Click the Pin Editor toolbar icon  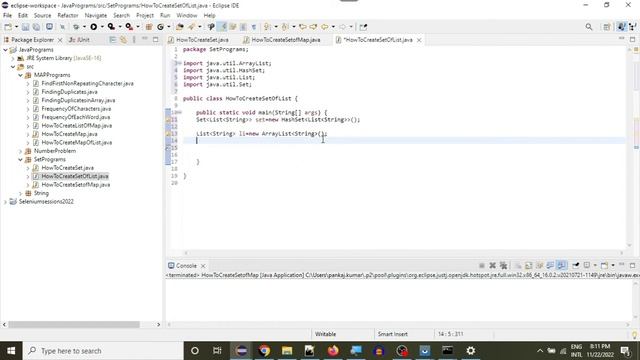click(x=363, y=27)
